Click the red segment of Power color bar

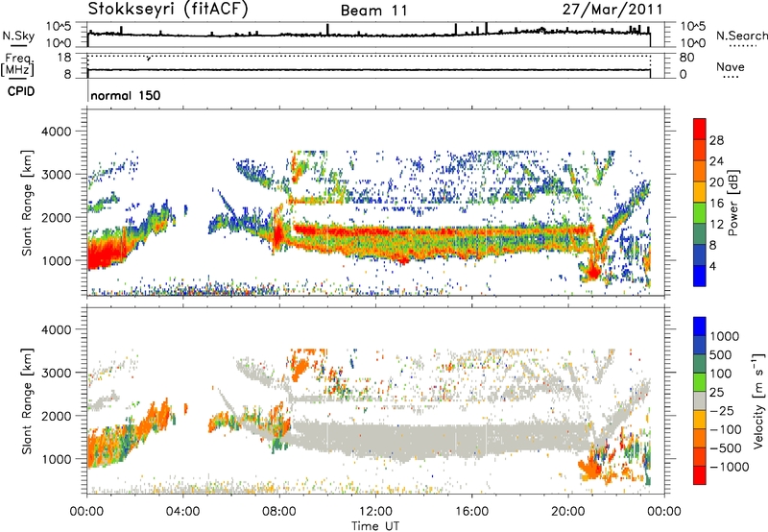click(700, 130)
